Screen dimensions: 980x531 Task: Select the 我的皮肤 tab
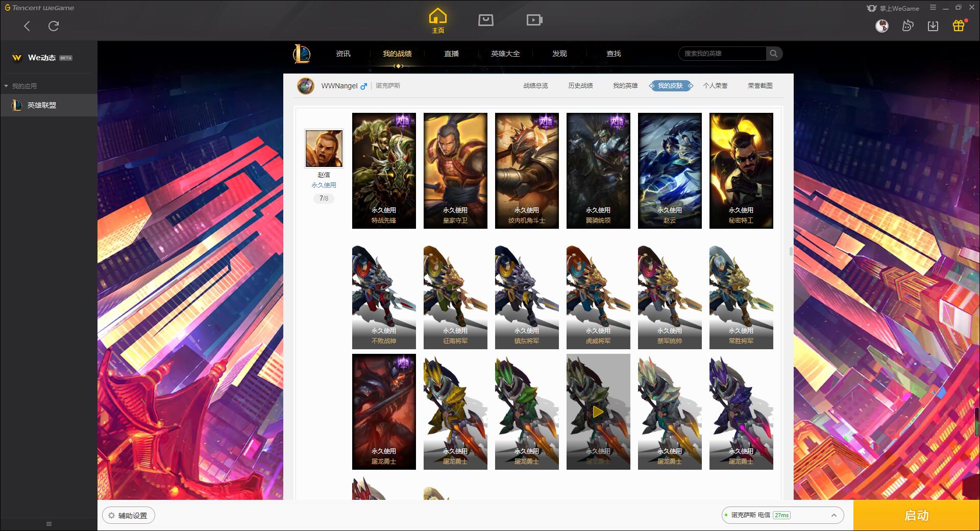click(x=671, y=86)
